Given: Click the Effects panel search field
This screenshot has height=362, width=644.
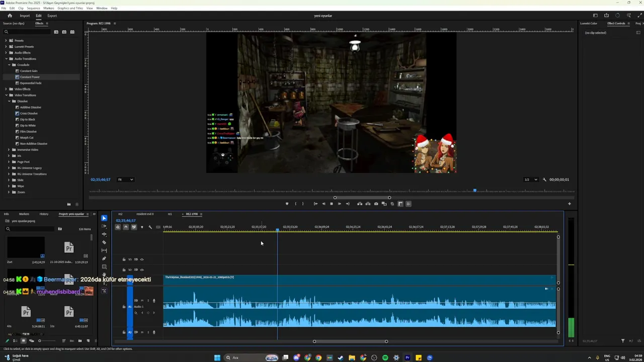Looking at the screenshot, I should pyautogui.click(x=27, y=32).
